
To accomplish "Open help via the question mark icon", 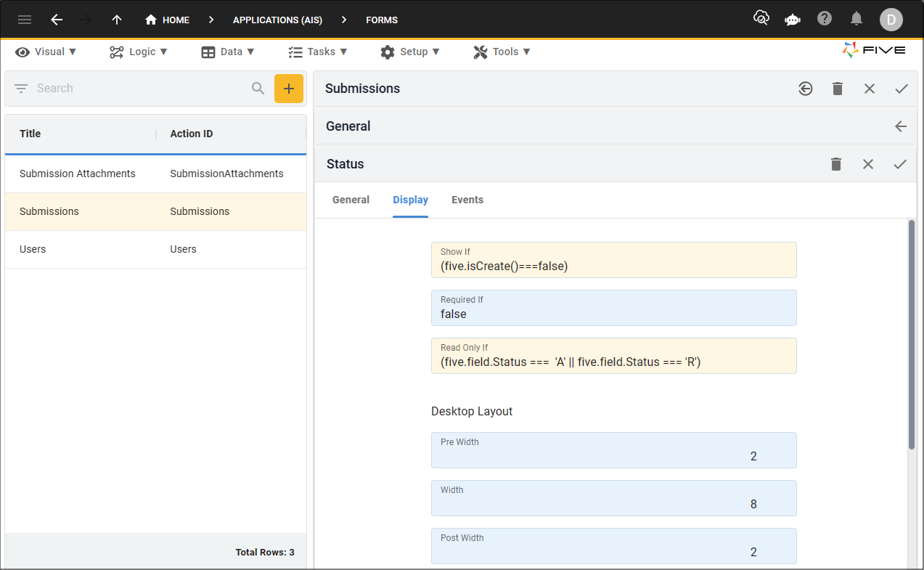I will [824, 20].
